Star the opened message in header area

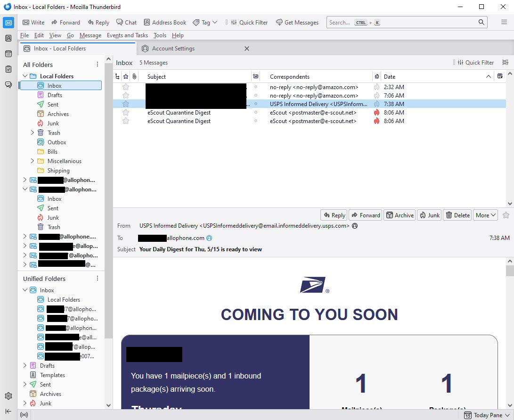click(506, 215)
